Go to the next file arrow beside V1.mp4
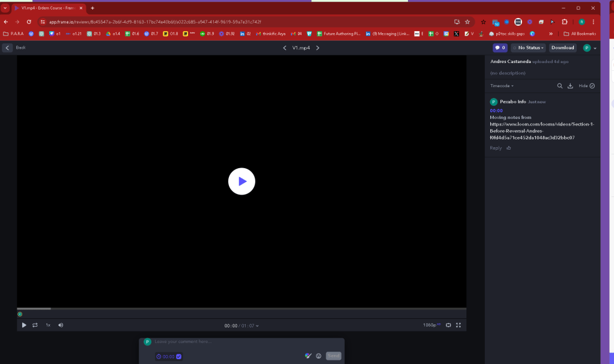 coord(318,47)
